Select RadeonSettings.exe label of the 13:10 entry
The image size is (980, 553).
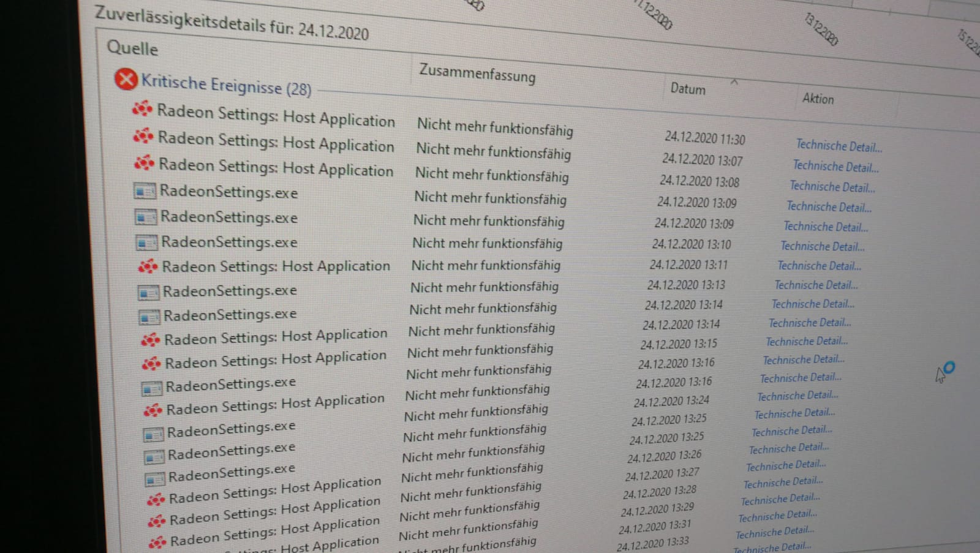[x=230, y=242]
